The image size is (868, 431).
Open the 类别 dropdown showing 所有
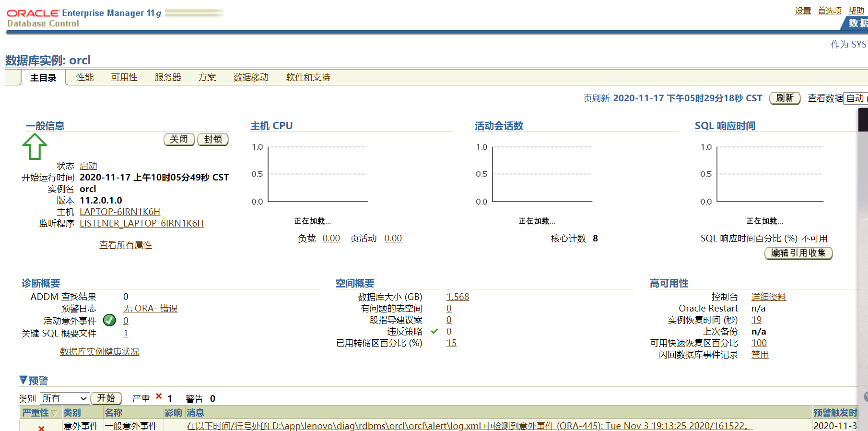point(64,398)
